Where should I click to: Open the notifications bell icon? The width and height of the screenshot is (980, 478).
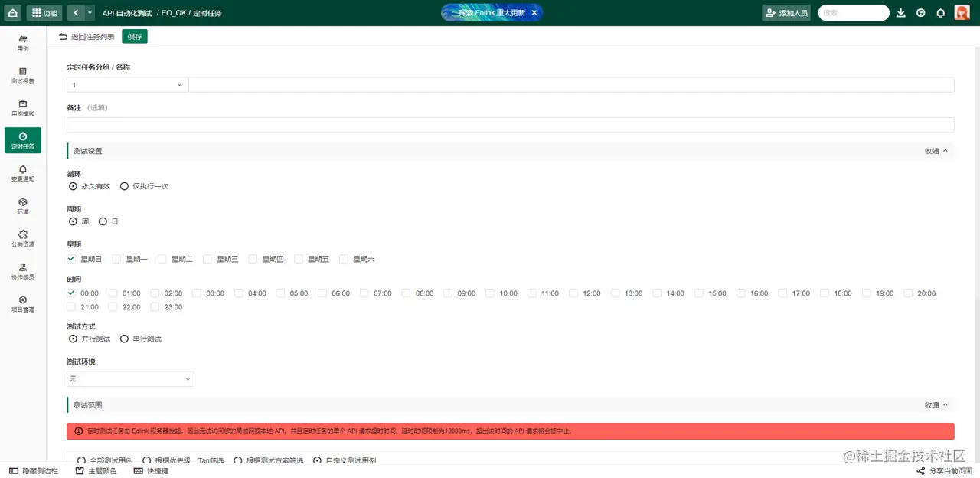(941, 13)
